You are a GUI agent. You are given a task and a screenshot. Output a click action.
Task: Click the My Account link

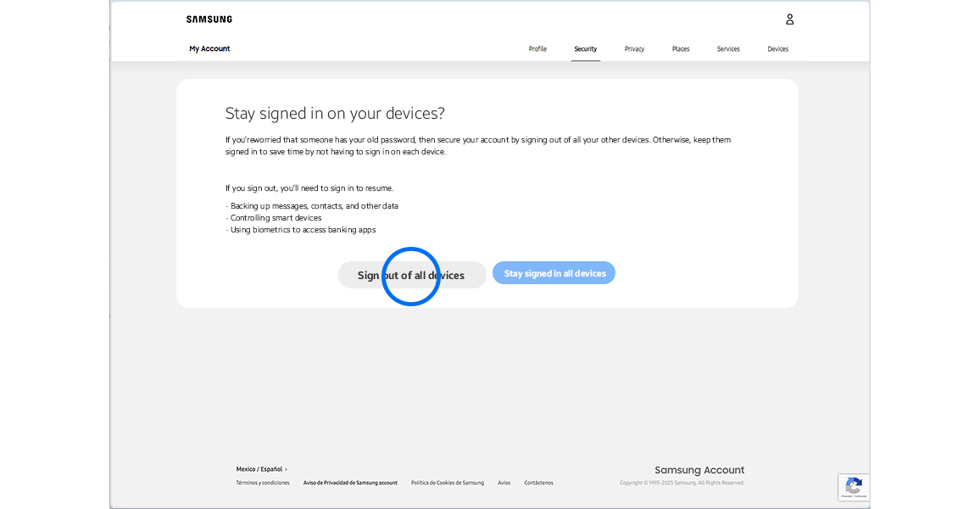coord(209,48)
